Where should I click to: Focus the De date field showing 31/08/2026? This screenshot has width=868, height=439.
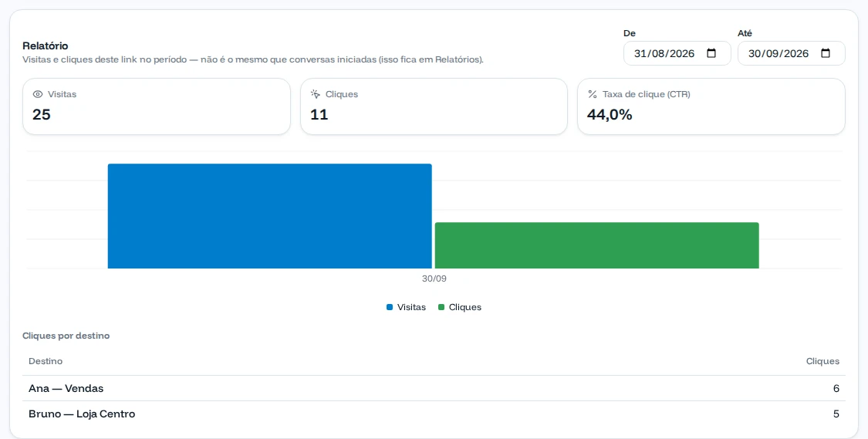(677, 53)
